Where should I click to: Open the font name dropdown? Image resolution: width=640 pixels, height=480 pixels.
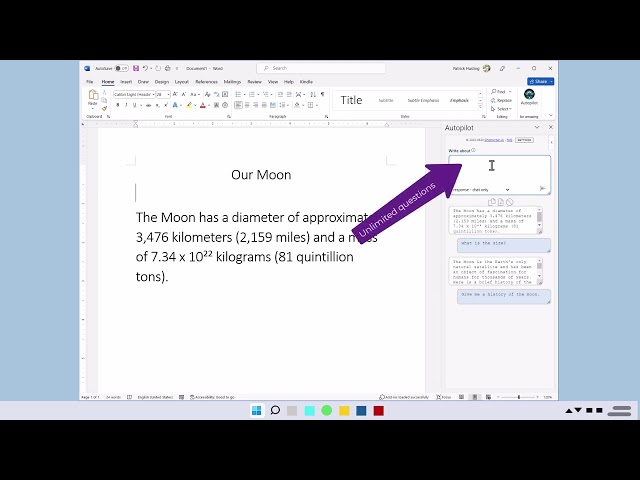tap(153, 94)
